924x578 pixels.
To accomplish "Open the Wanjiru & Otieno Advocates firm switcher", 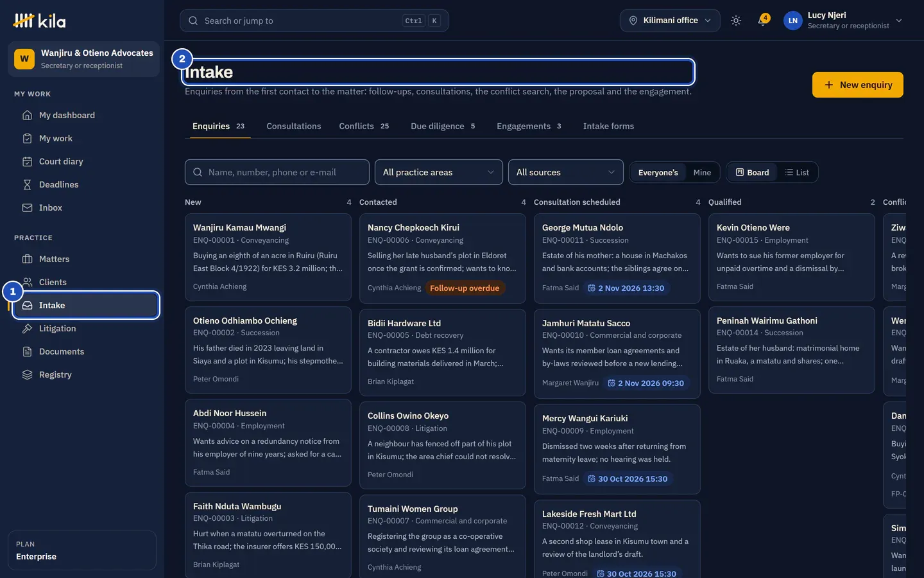I will tap(83, 59).
